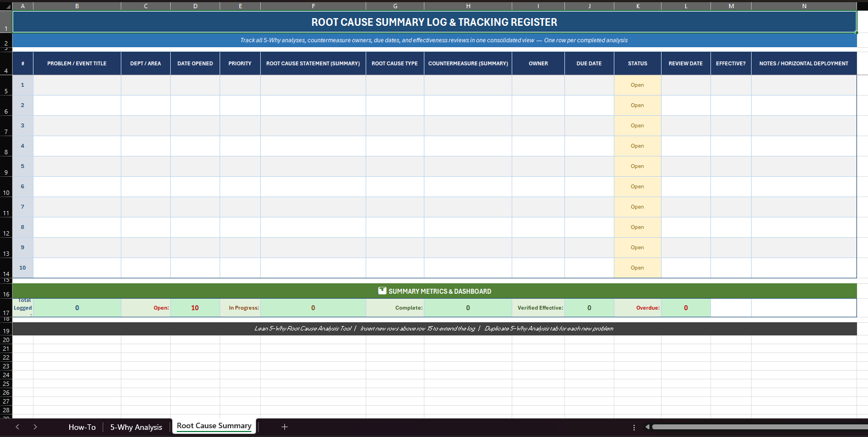868x437 pixels.
Task: Click COUNTERMEASURE (SUMMARY) header cell
Action: coord(468,64)
